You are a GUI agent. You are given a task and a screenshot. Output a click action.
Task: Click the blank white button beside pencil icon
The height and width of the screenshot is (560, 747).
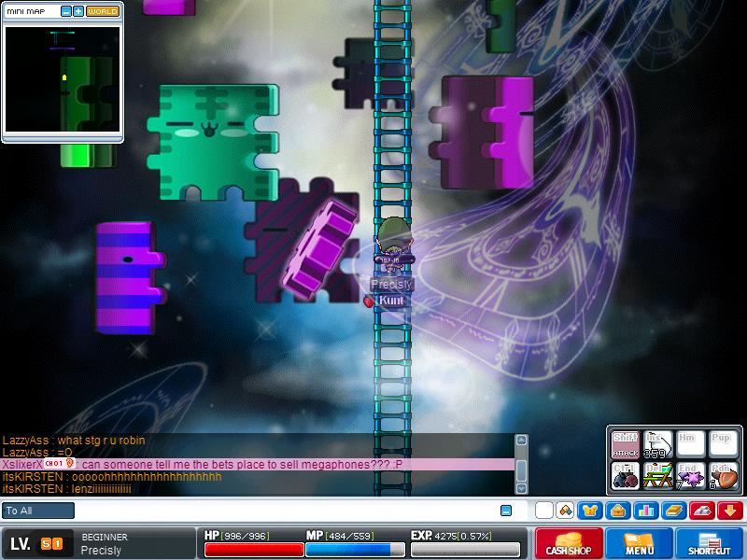(544, 511)
